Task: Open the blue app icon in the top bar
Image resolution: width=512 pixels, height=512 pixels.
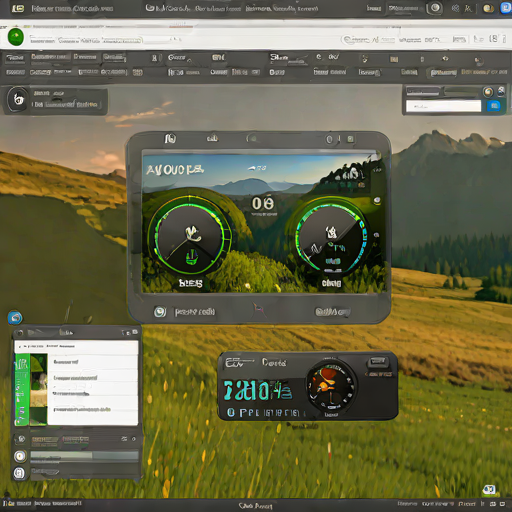Action: click(506, 8)
